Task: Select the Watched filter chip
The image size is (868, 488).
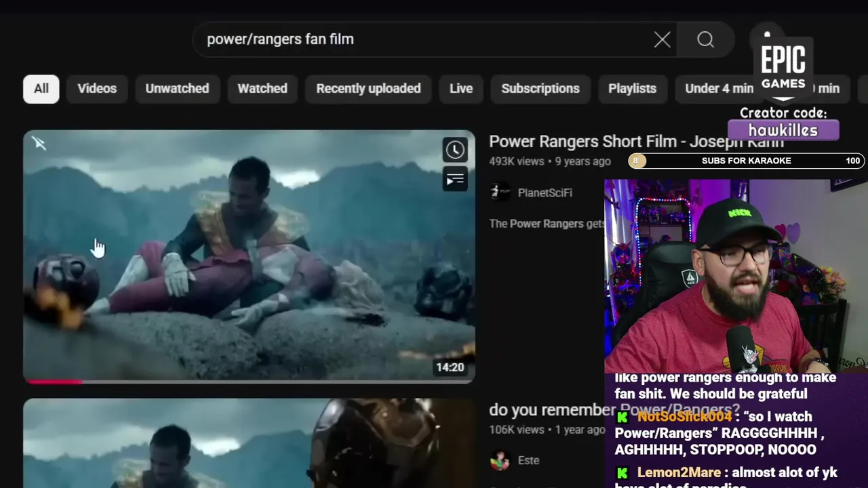Action: (x=262, y=89)
